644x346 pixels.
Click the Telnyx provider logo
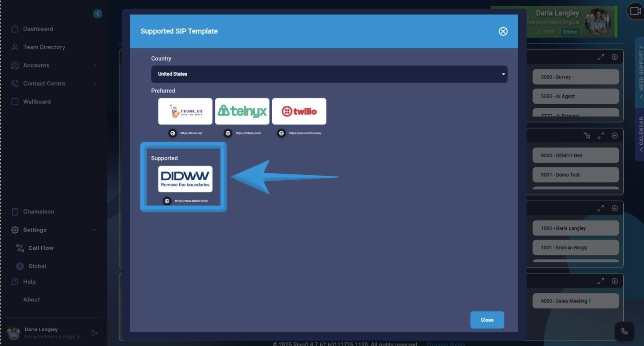tap(242, 111)
